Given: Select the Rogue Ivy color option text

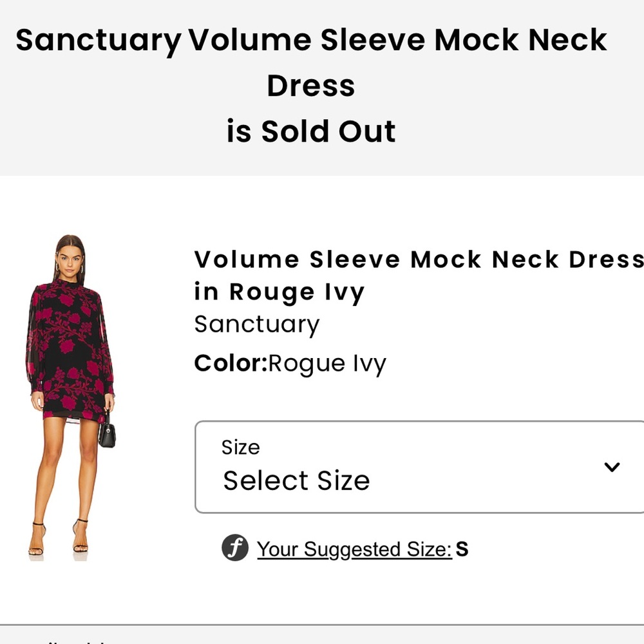Looking at the screenshot, I should point(328,363).
